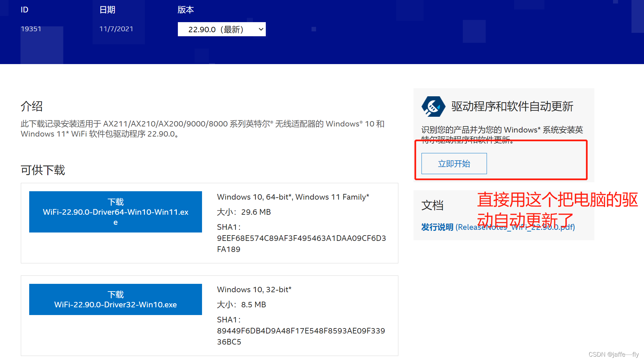Screen dimensions: 644x361
Task: Open the 发行说明 ReleaseNotes PDF link
Action: tap(498, 227)
